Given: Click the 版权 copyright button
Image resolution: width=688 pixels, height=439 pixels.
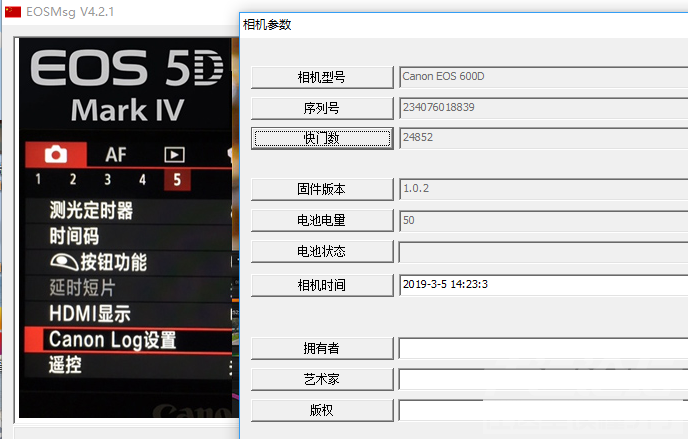Looking at the screenshot, I should 322,410.
